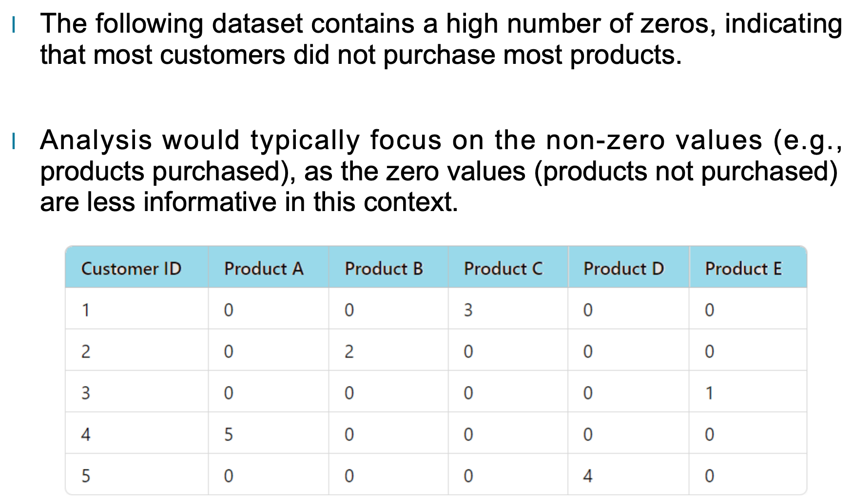Viewport: 853px width, 504px height.
Task: Select Product A value 5 for customer 4
Action: coord(229,434)
